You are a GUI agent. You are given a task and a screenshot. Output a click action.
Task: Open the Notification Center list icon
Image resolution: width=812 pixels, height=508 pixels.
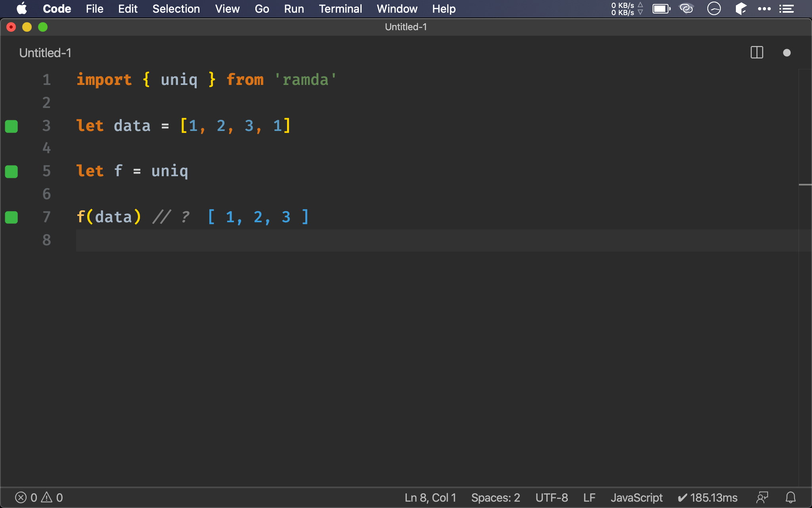(787, 9)
